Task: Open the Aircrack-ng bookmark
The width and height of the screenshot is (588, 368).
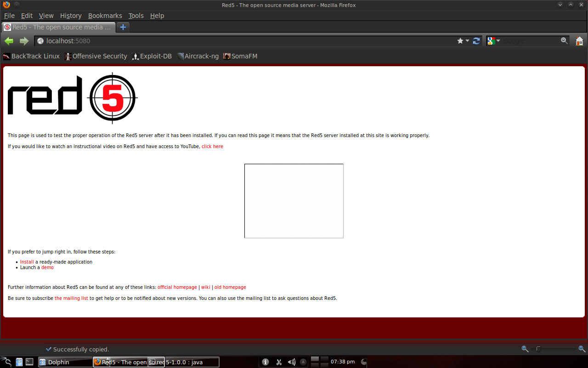Action: [198, 56]
